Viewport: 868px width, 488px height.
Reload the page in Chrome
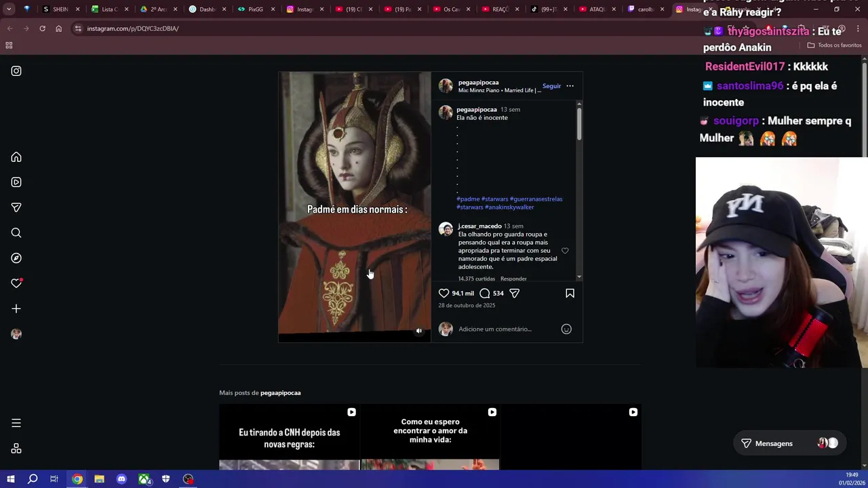[x=42, y=28]
